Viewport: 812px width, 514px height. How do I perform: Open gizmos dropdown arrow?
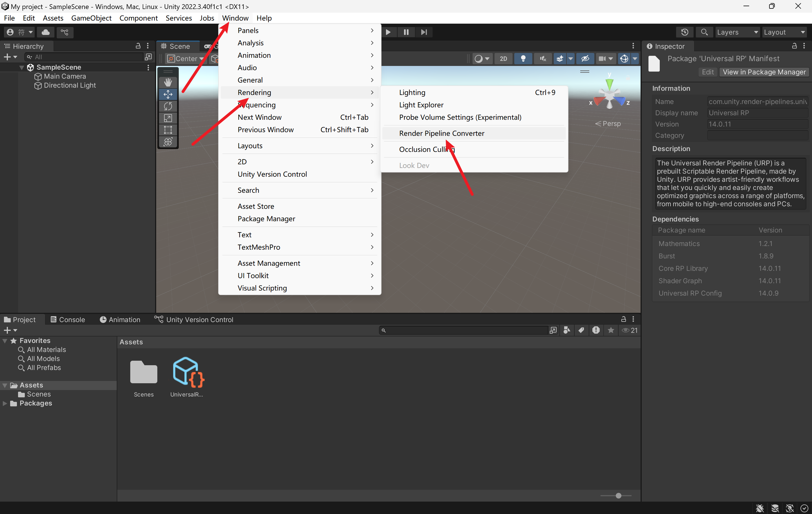pos(635,59)
